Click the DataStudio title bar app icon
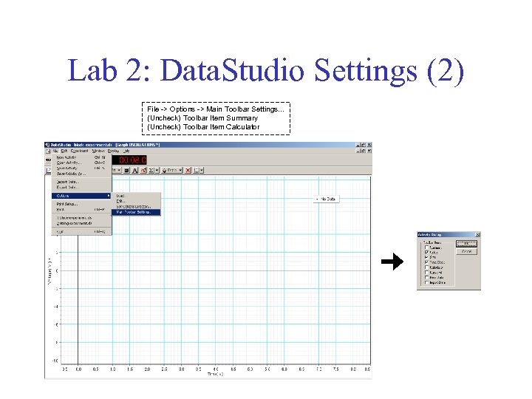This screenshot has width=532, height=399. 47,145
